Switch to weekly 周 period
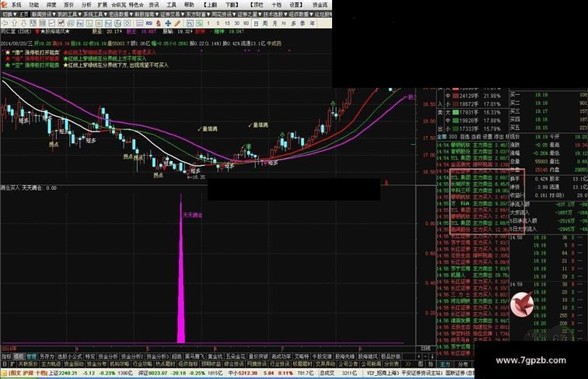 [x=265, y=23]
